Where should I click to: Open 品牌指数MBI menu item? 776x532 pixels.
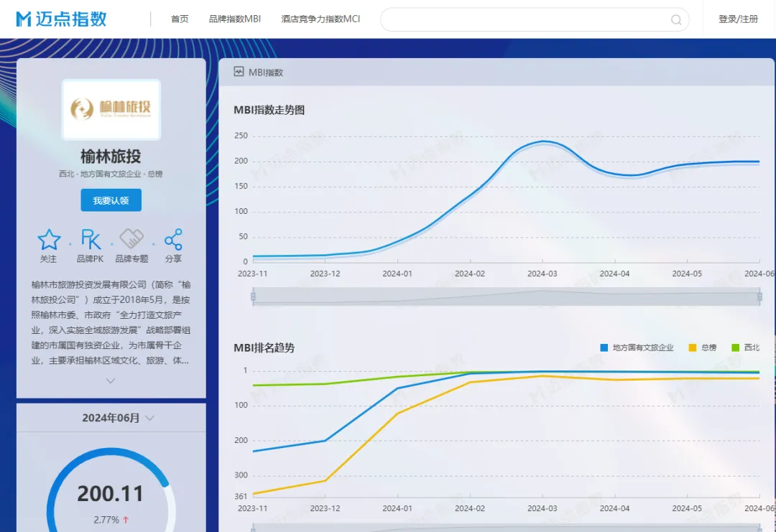pos(234,19)
